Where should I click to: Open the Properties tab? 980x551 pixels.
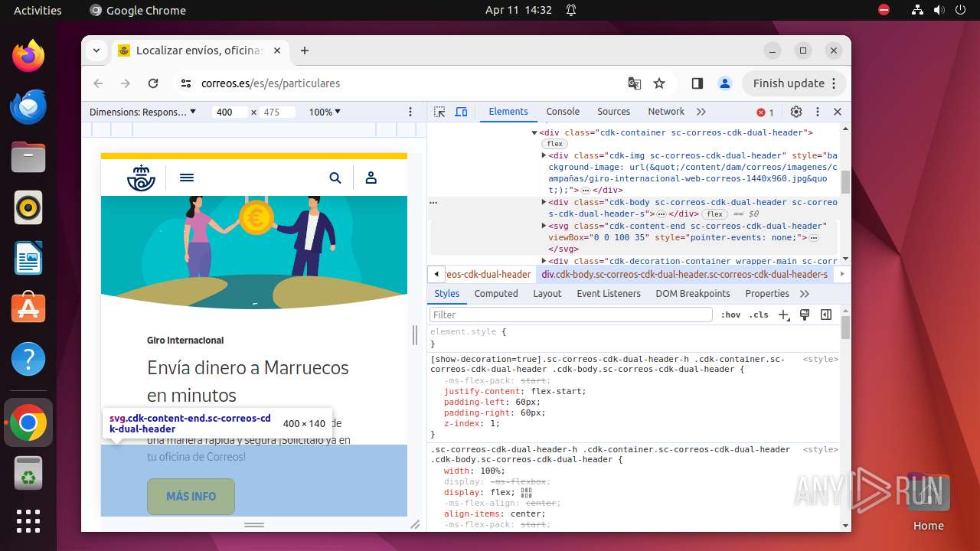(767, 294)
